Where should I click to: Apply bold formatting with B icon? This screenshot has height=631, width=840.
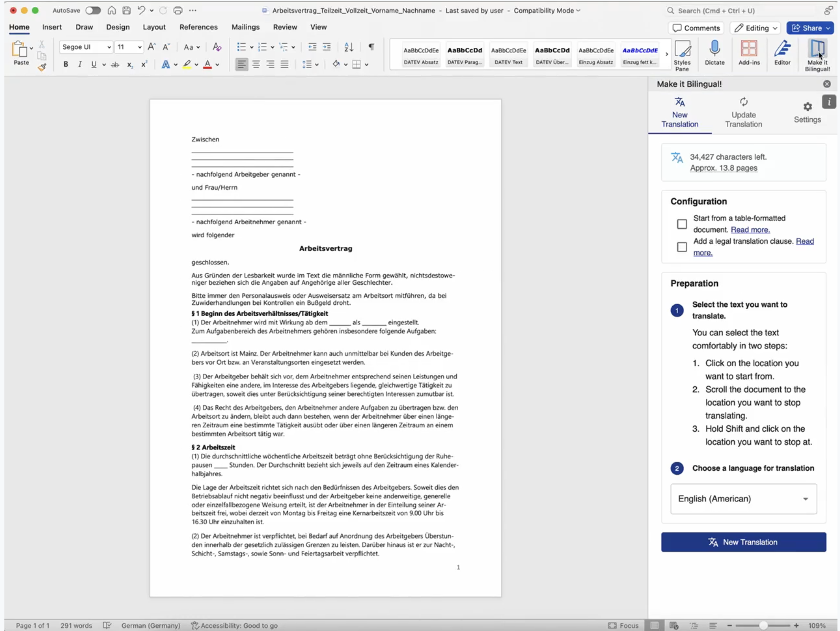coord(66,65)
